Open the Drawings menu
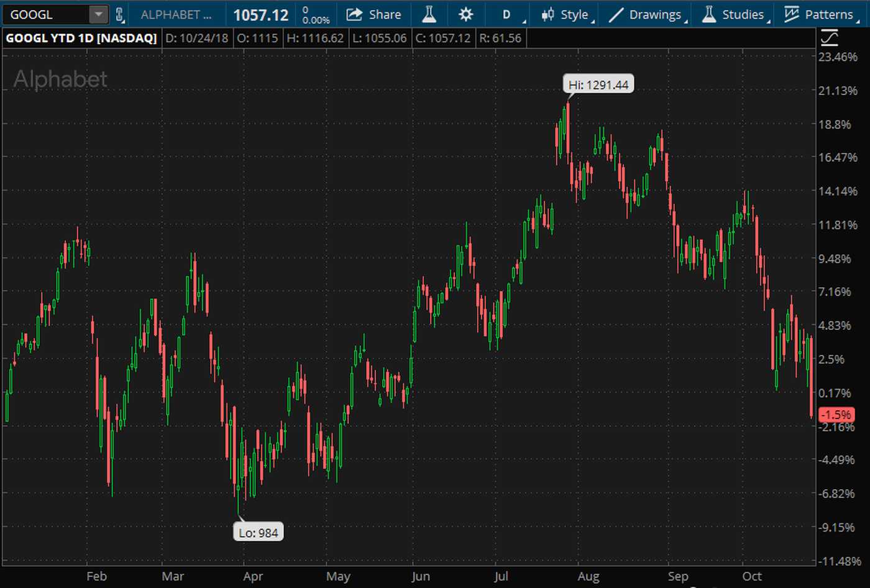 (x=648, y=14)
